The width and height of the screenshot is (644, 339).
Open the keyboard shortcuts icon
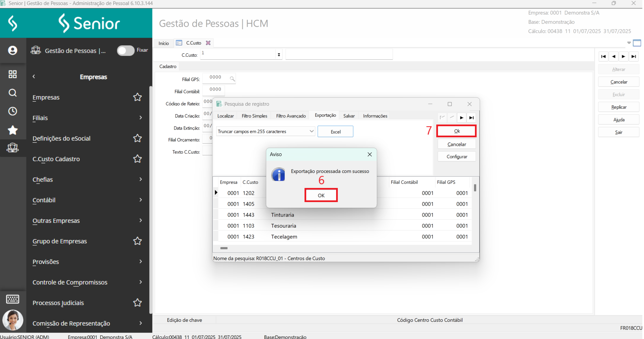[12, 299]
